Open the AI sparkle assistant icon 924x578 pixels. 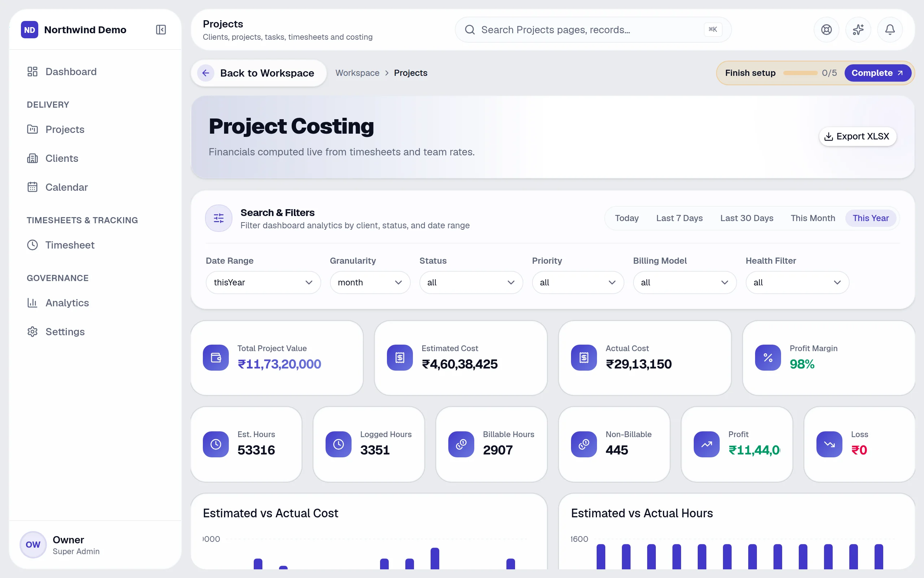858,29
